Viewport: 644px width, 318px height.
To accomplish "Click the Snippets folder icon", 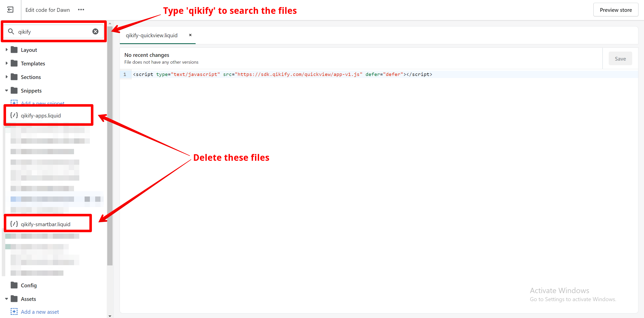I will pos(14,91).
